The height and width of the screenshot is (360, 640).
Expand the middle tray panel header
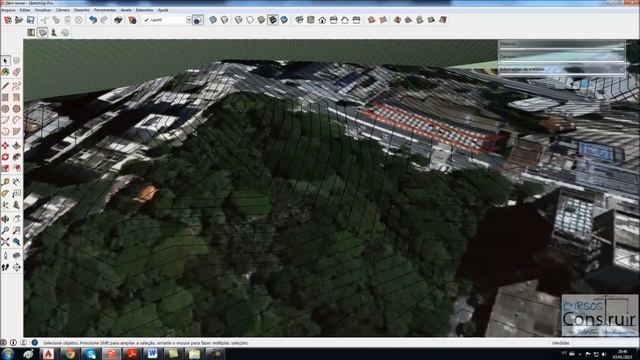click(562, 56)
